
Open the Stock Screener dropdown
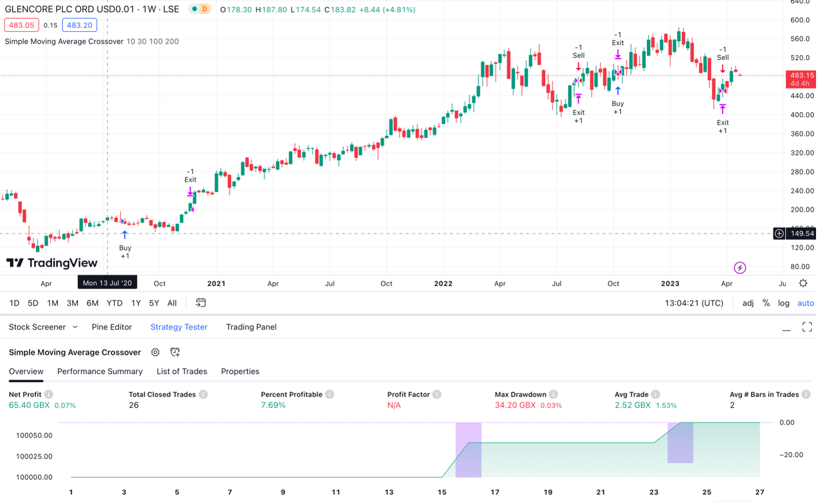pyautogui.click(x=43, y=327)
